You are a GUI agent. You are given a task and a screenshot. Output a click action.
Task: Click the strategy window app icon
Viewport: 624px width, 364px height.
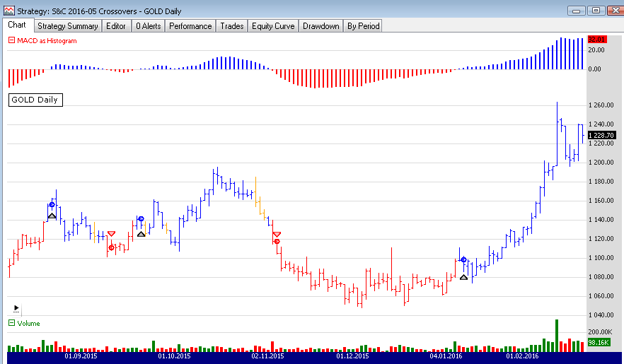click(x=8, y=10)
